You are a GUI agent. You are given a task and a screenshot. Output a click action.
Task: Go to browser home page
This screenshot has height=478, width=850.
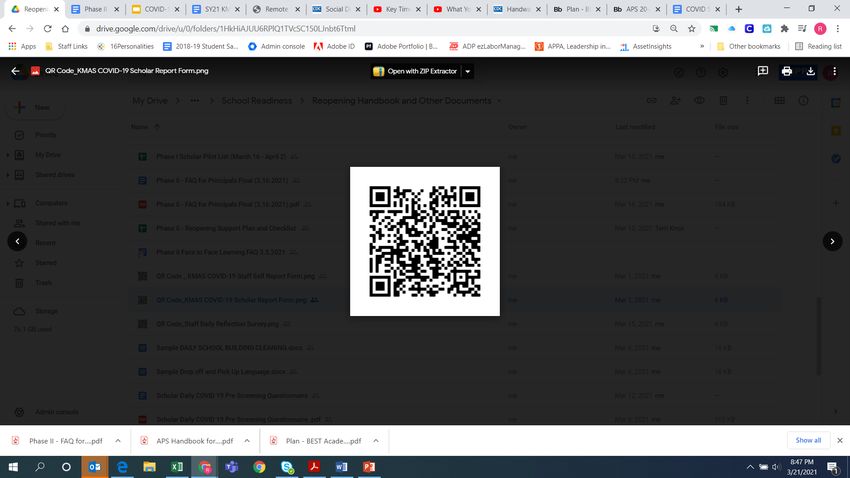[65, 29]
